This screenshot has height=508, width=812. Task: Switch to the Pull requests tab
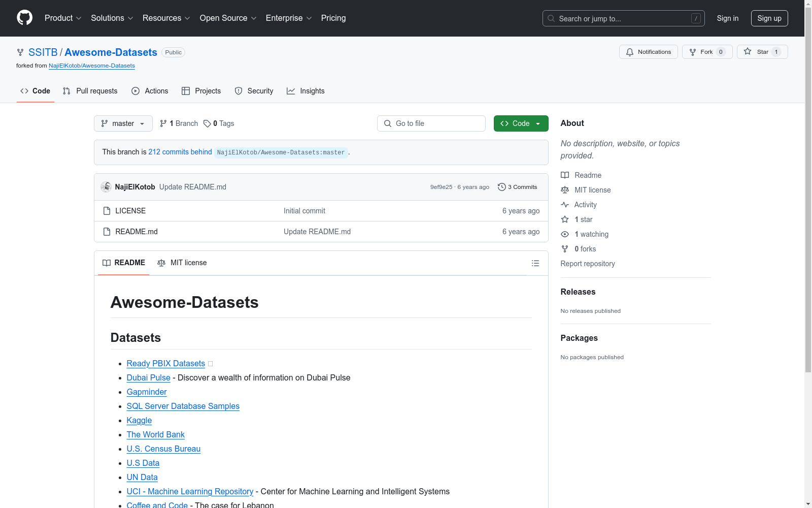point(90,91)
